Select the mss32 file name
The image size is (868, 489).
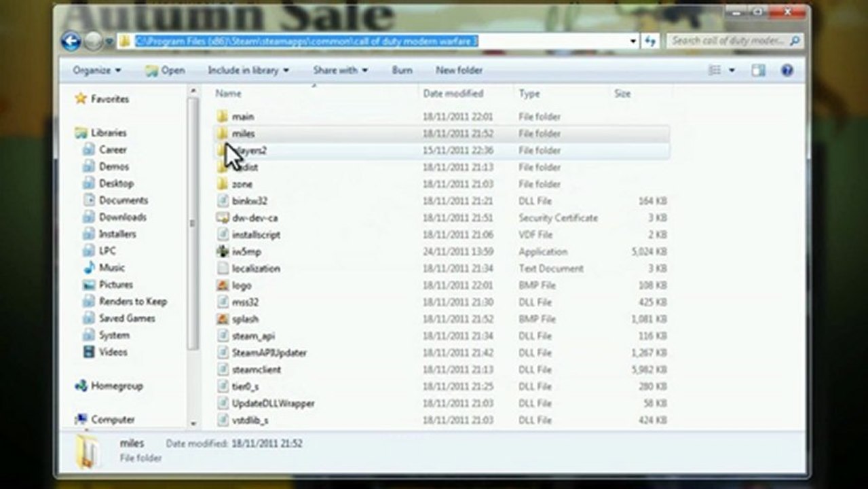click(245, 302)
